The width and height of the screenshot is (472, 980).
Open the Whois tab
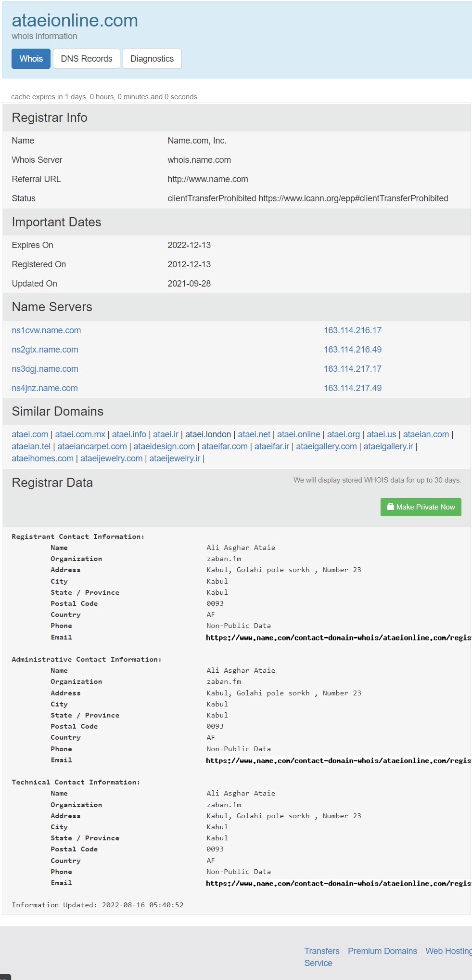click(x=31, y=59)
